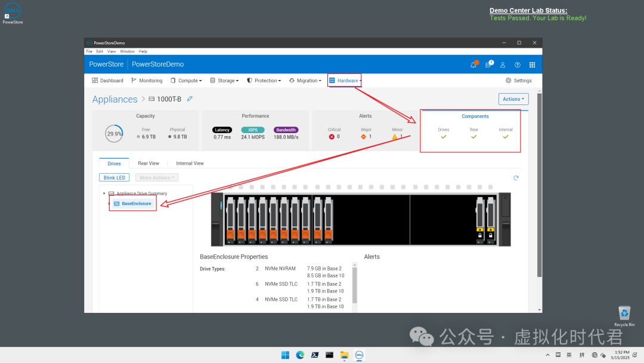Click the pencil icon to rename 1000T-B
The image size is (644, 363).
click(190, 99)
